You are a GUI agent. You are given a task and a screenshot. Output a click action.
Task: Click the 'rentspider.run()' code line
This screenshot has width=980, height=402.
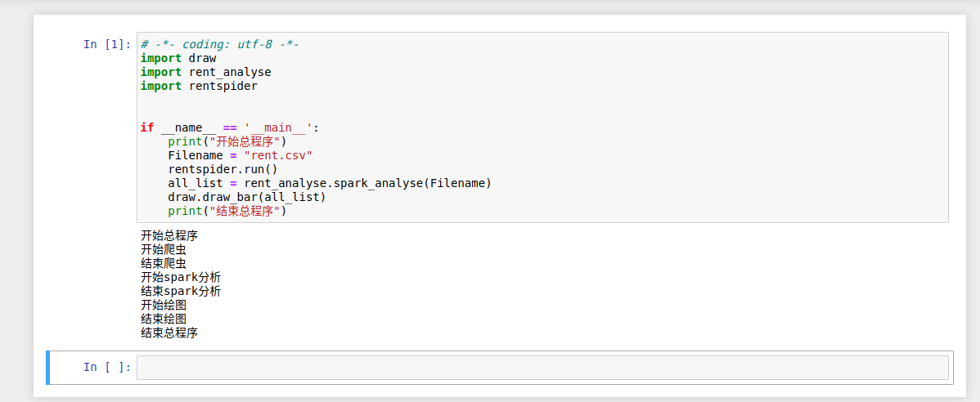pos(223,169)
